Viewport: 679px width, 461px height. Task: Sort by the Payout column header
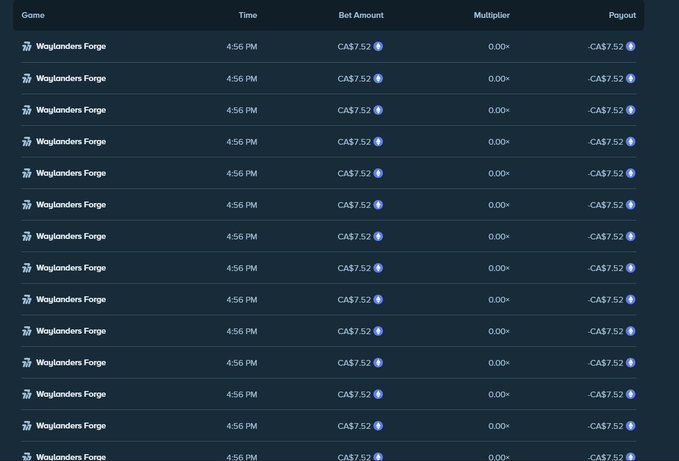pos(622,15)
